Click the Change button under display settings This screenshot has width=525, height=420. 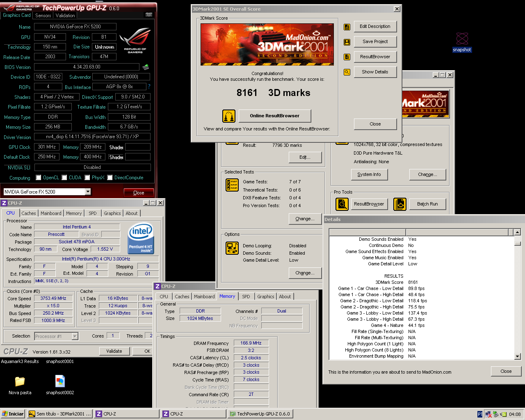point(427,174)
